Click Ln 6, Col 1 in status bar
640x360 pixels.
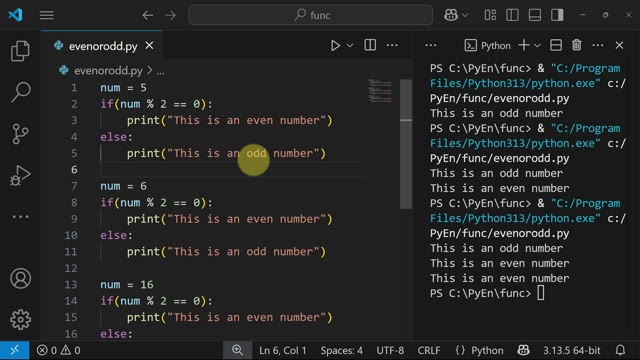coord(282,351)
